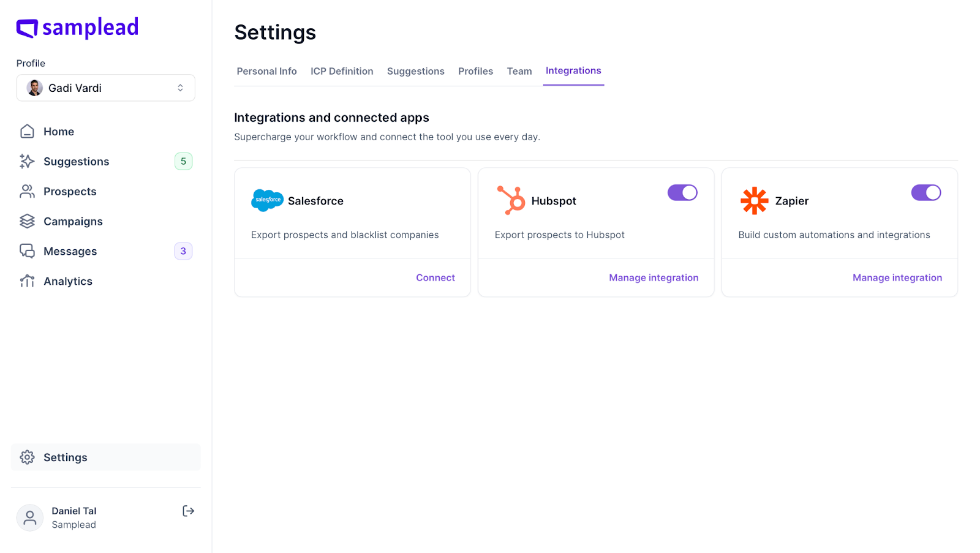Click 'Build custom automations and integrations' text
Screen dimensions: 980x553
[x=834, y=235]
